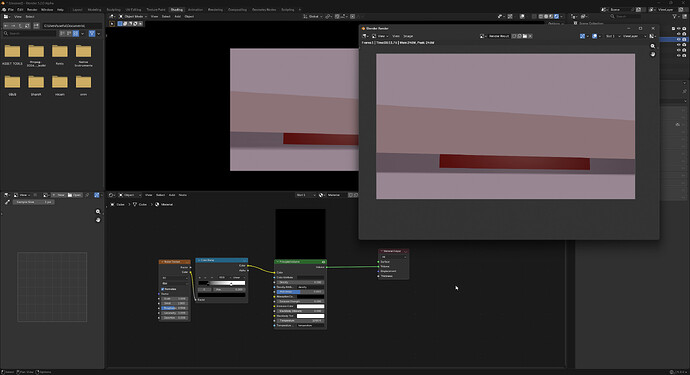Open the Edit menu
Image resolution: width=690 pixels, height=375 pixels.
(x=20, y=9)
